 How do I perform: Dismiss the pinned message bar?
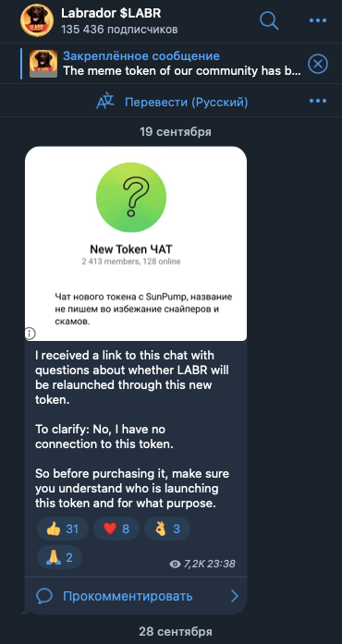pos(318,64)
